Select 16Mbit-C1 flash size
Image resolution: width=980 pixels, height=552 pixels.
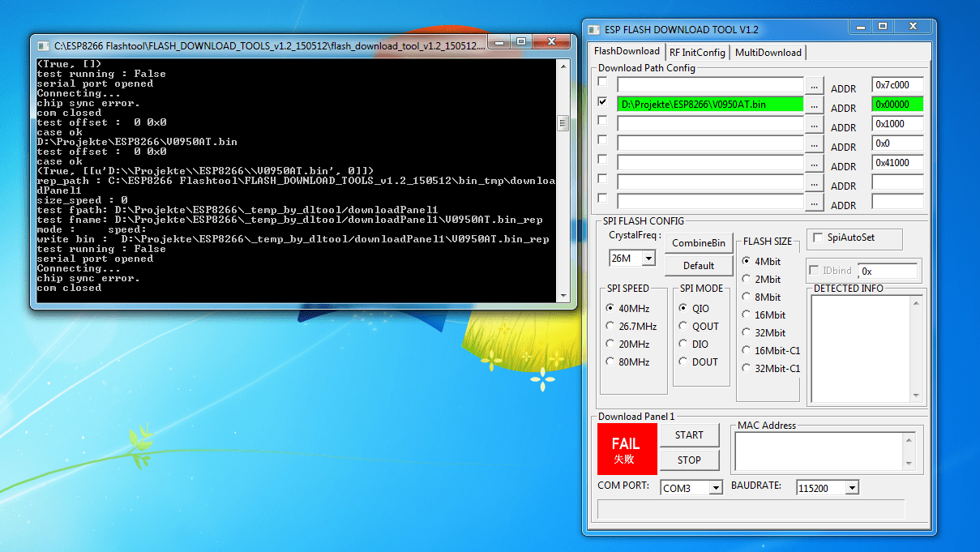pyautogui.click(x=747, y=350)
